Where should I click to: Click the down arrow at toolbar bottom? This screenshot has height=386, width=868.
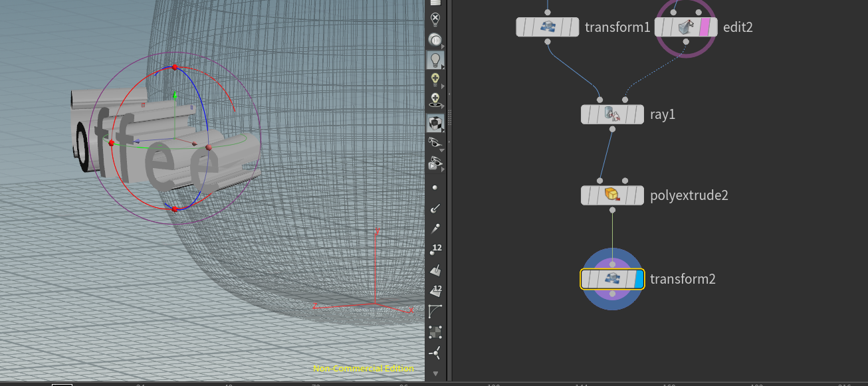click(436, 373)
